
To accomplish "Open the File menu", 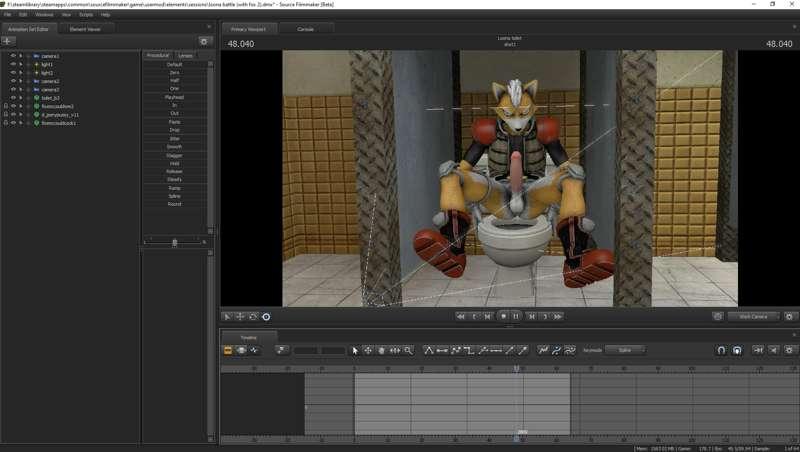I will tap(8, 15).
